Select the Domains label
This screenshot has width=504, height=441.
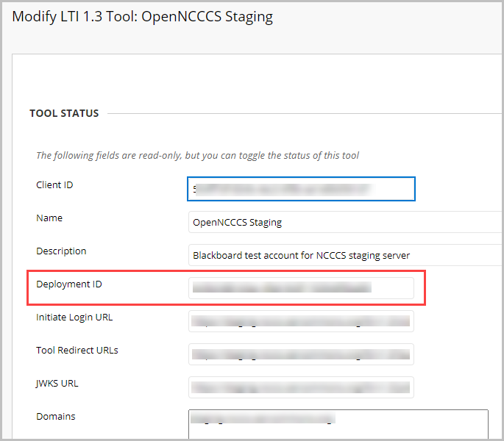coord(56,416)
